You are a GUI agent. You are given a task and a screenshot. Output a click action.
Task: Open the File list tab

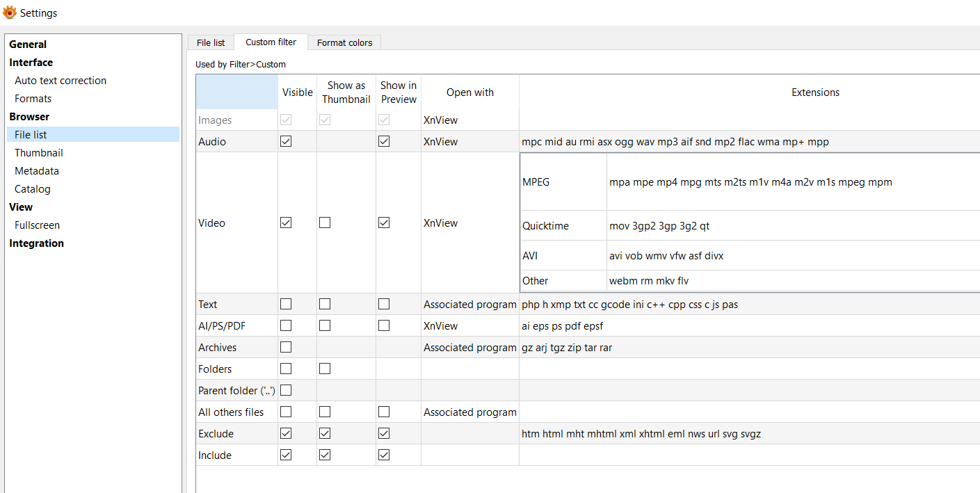tap(211, 42)
